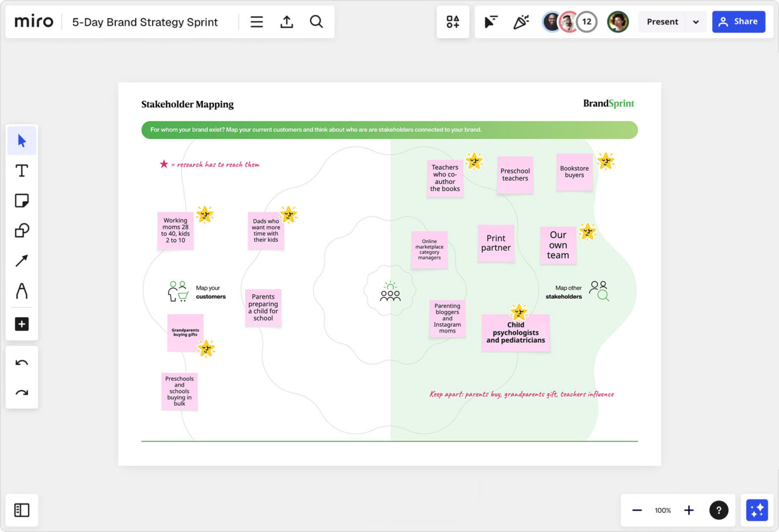The height and width of the screenshot is (532, 779).
Task: Open the apps and templates grid icon
Action: (x=453, y=22)
